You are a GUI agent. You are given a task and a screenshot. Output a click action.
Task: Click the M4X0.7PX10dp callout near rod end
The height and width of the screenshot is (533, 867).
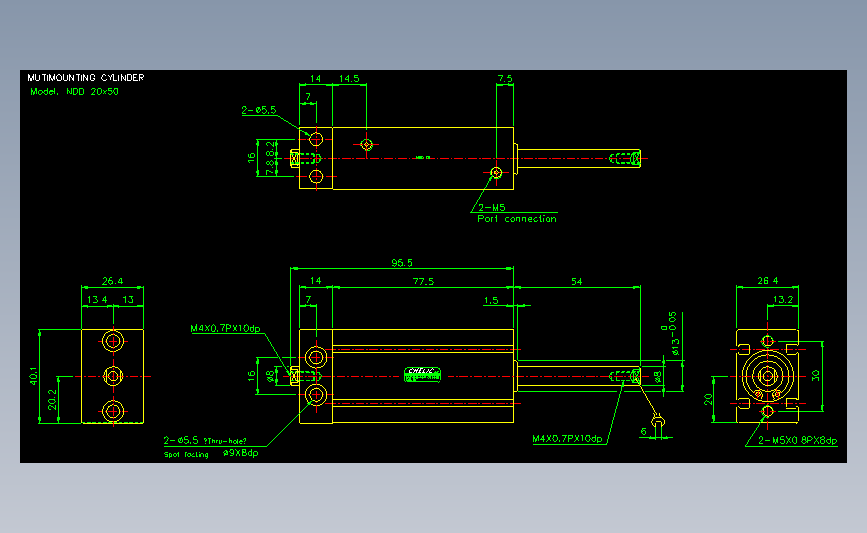[x=567, y=438]
